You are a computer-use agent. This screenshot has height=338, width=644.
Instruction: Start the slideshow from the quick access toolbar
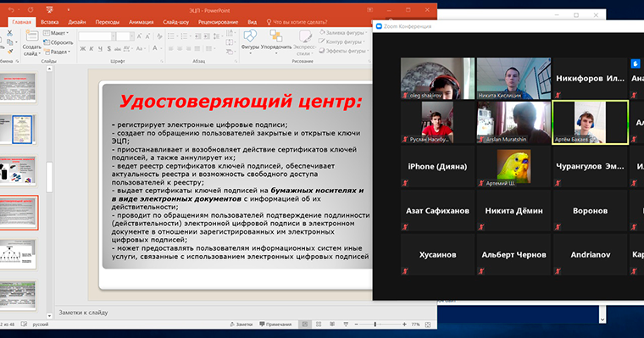click(49, 9)
